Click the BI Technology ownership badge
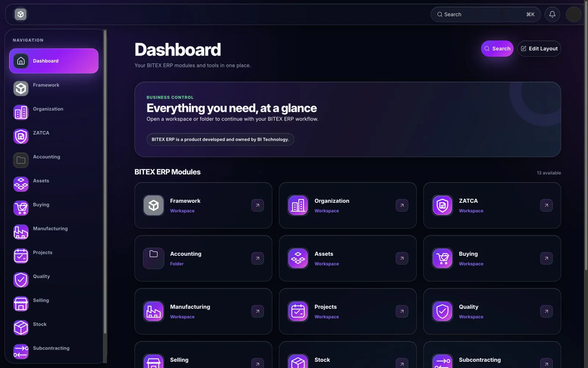Image resolution: width=588 pixels, height=368 pixels. coord(220,139)
